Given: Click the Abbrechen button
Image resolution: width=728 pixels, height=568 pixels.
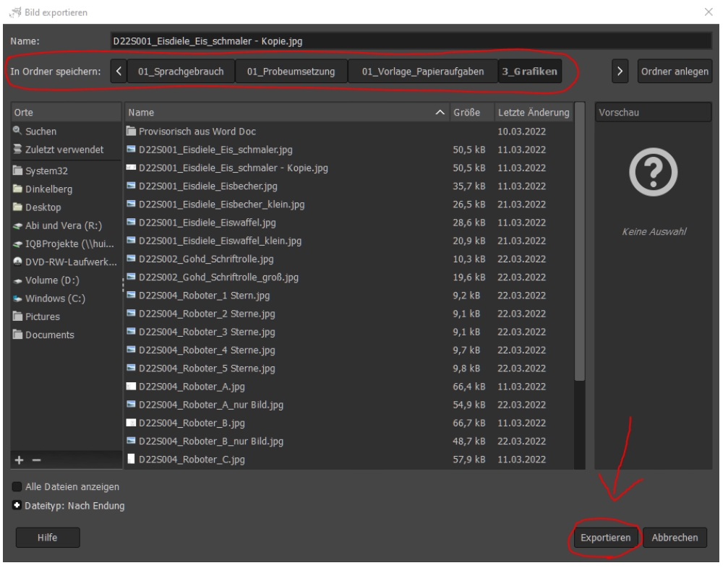Looking at the screenshot, I should tap(675, 538).
